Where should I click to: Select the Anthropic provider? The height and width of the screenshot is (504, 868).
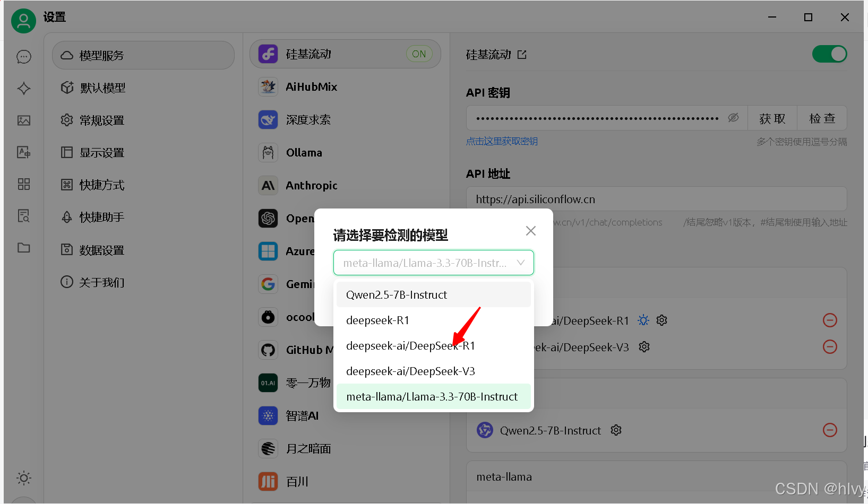point(345,186)
